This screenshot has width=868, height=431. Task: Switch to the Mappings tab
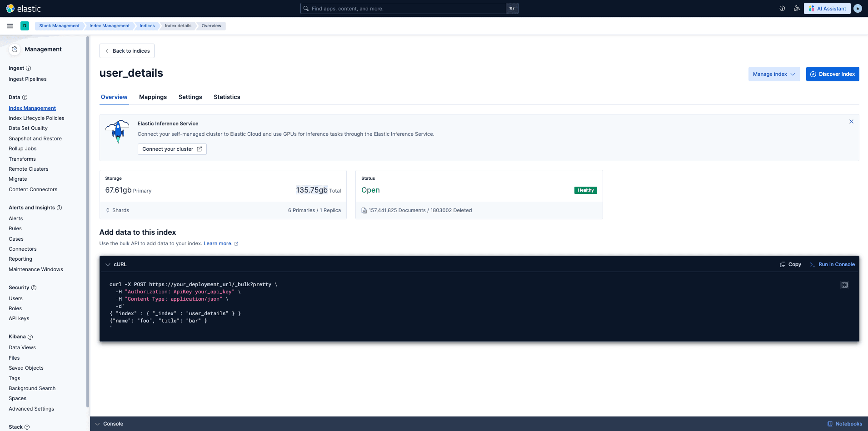click(x=153, y=97)
